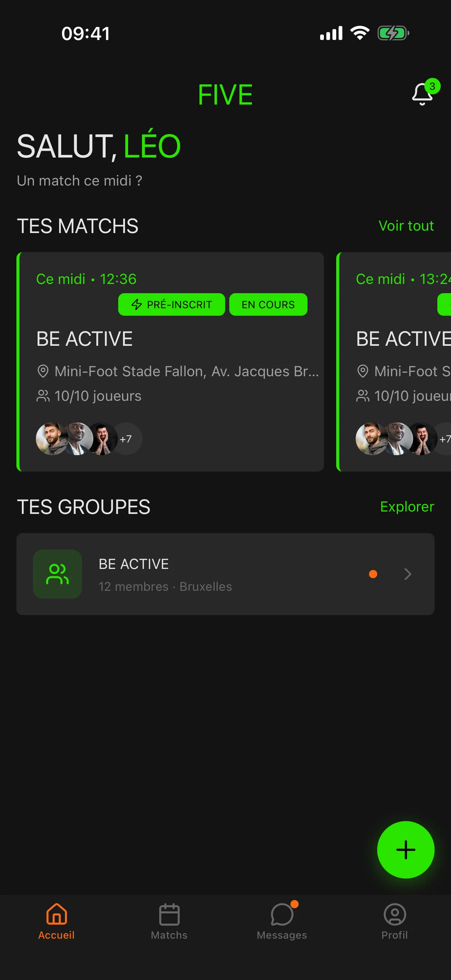Tap the BE ACTIVE group people icon
The height and width of the screenshot is (980, 451).
pos(58,574)
